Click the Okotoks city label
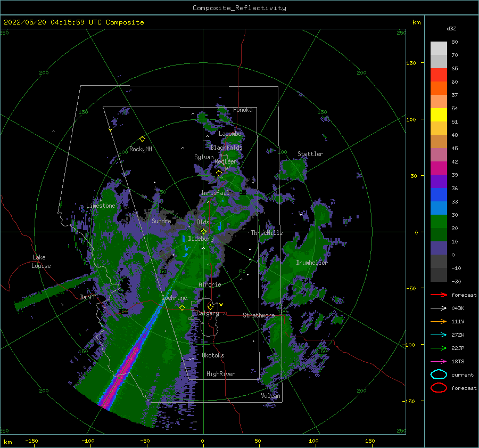The image size is (479, 448). [213, 355]
